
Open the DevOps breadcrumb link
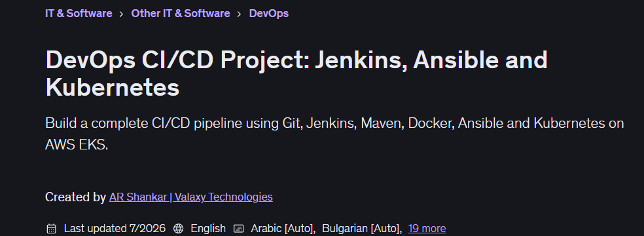click(x=268, y=13)
